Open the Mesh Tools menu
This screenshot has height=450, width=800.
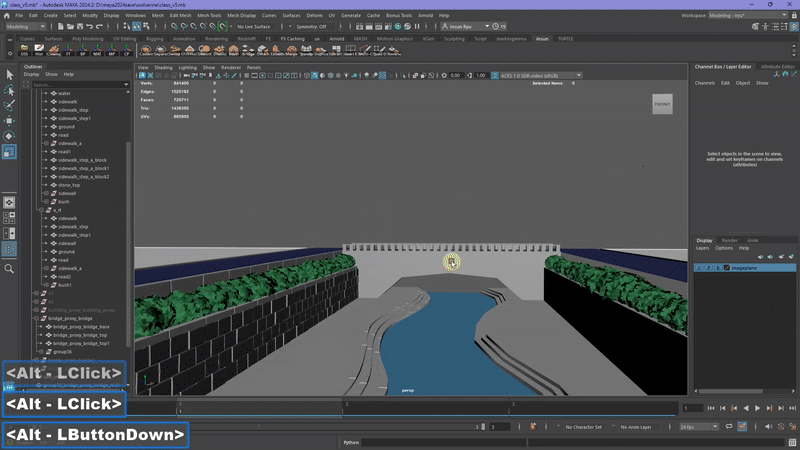(x=209, y=16)
